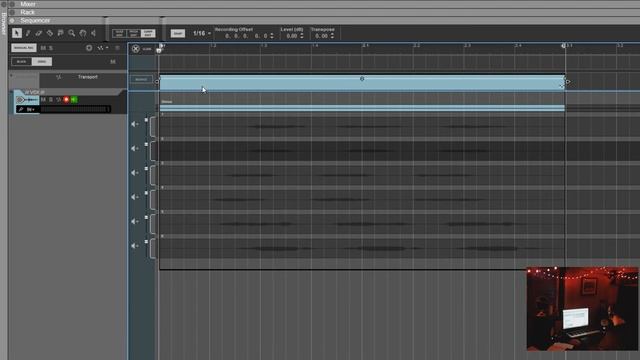This screenshot has width=640, height=360.
Task: Click the Transpose value field
Action: pyautogui.click(x=321, y=36)
